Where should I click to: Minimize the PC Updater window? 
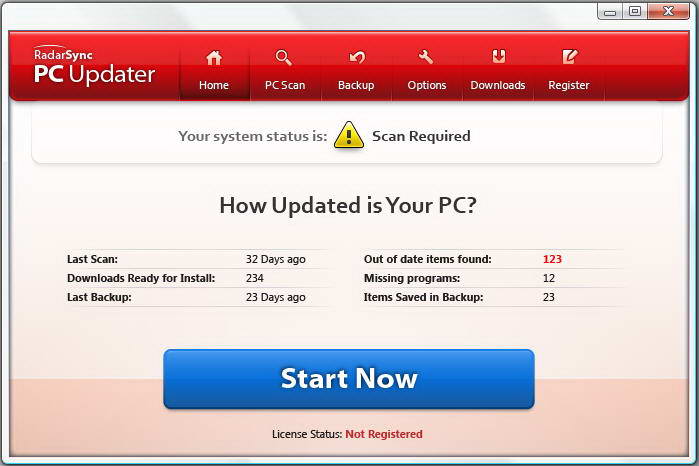[x=610, y=12]
